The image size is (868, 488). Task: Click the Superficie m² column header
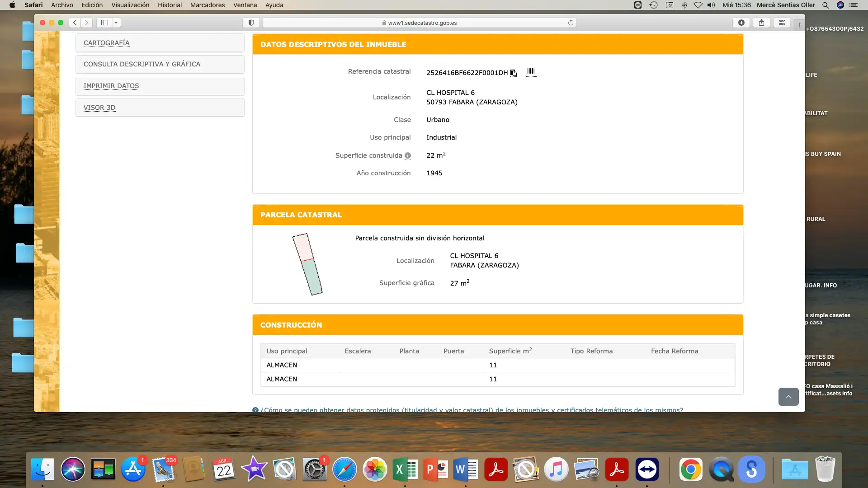[x=510, y=351]
